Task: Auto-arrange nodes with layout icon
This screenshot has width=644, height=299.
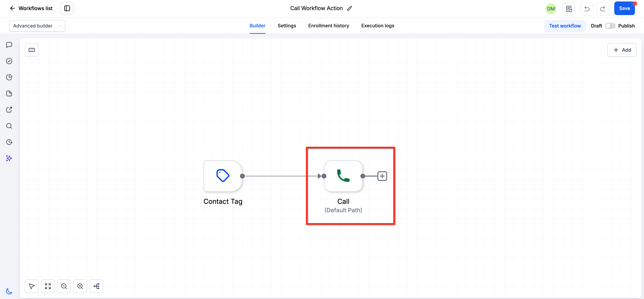Action: pyautogui.click(x=96, y=286)
